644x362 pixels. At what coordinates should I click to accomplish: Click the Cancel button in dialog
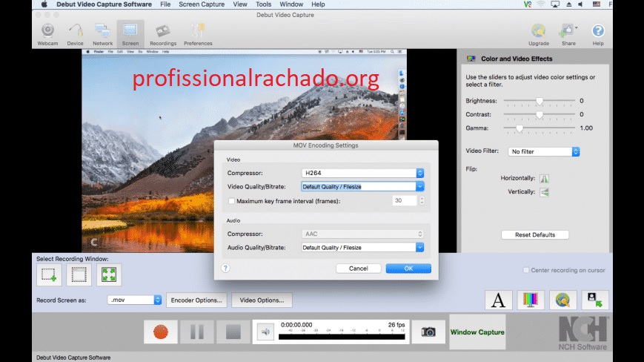[x=359, y=269]
